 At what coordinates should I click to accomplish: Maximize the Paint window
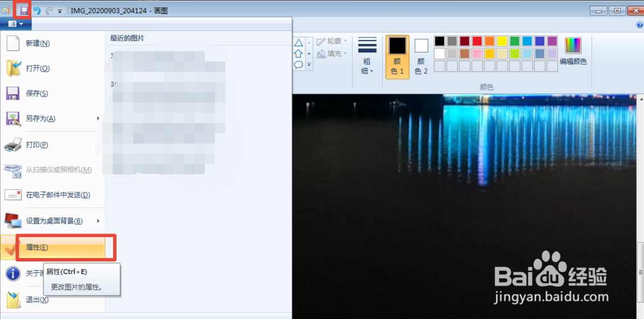click(x=617, y=11)
